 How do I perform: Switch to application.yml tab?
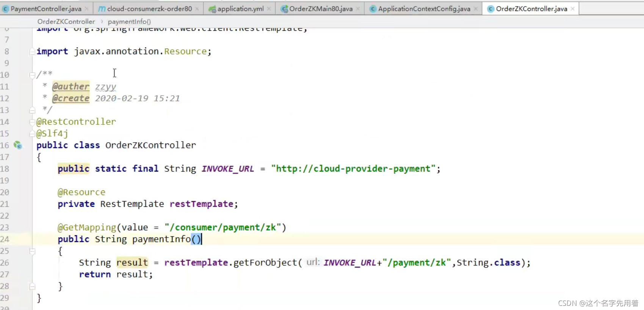pyautogui.click(x=240, y=9)
